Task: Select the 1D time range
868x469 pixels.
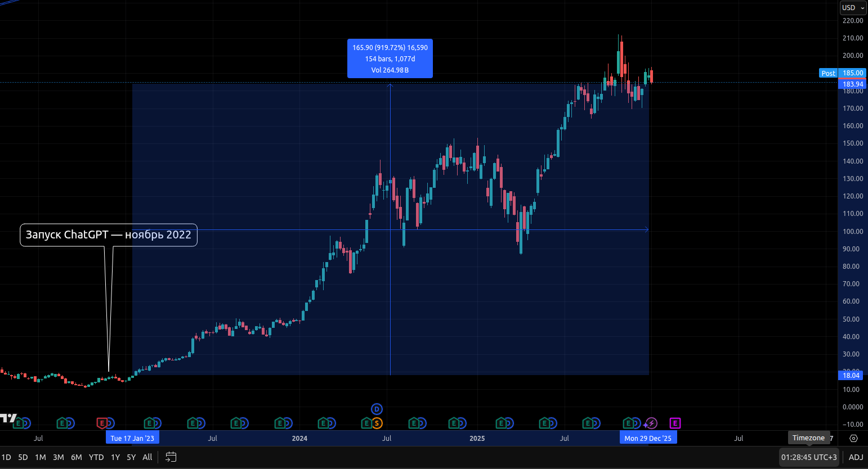Action: coord(6,457)
